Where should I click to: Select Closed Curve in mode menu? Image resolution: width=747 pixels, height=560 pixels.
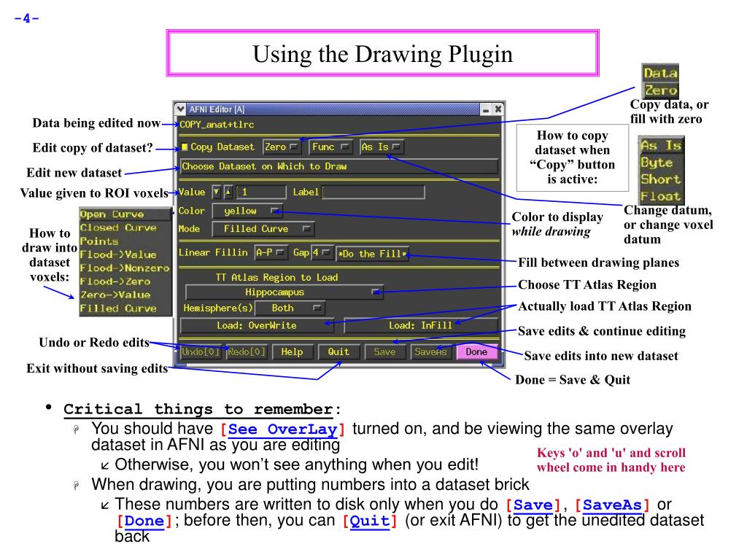pyautogui.click(x=125, y=227)
